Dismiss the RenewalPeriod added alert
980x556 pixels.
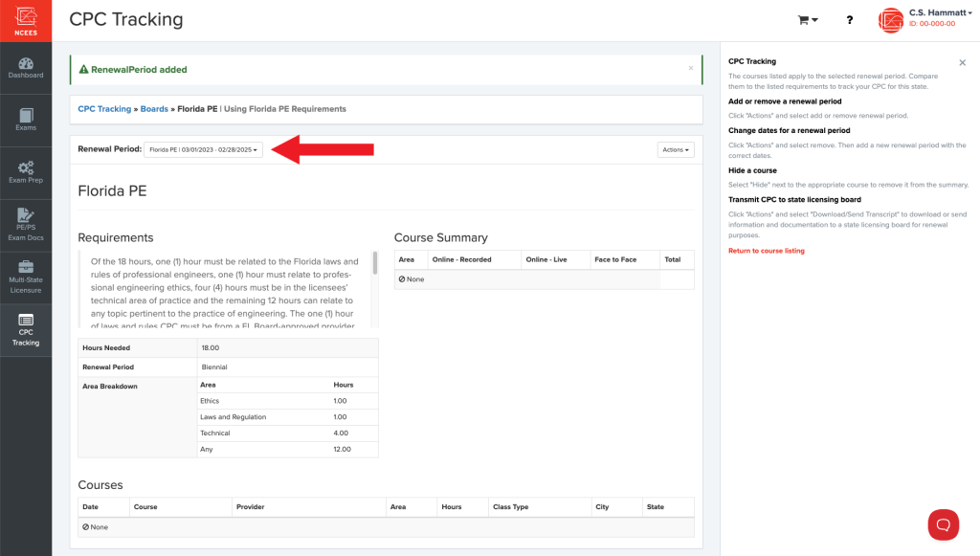(691, 69)
